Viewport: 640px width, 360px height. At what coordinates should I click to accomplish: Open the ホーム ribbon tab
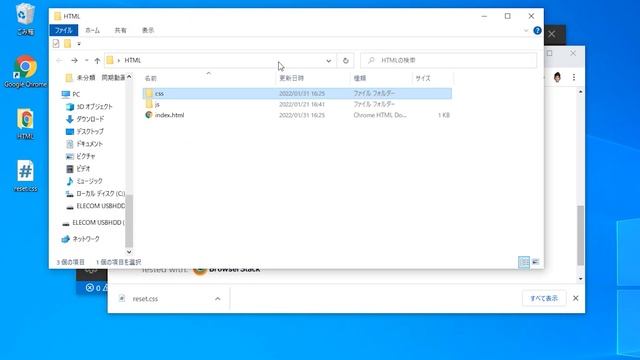point(92,30)
